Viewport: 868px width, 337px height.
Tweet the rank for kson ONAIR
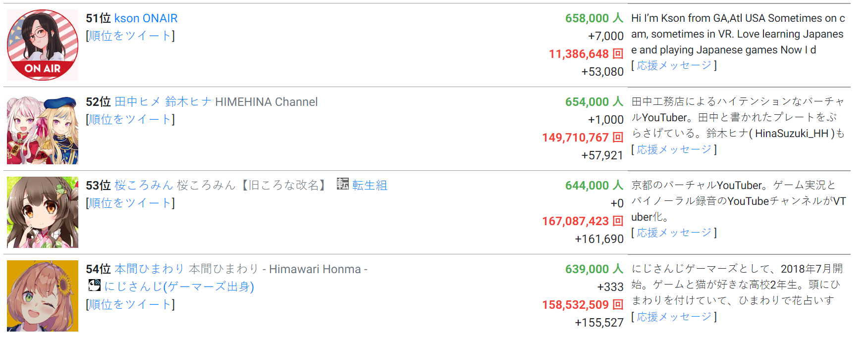(x=130, y=36)
